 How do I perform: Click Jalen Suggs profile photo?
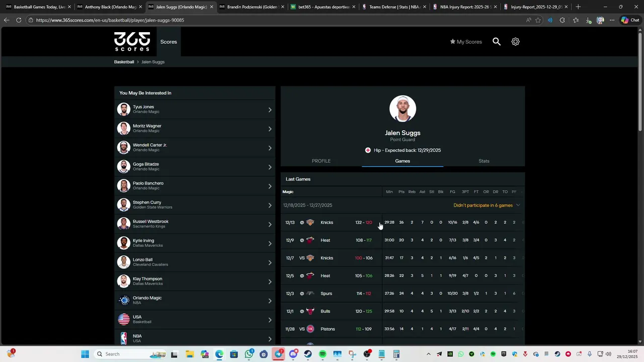pyautogui.click(x=403, y=109)
